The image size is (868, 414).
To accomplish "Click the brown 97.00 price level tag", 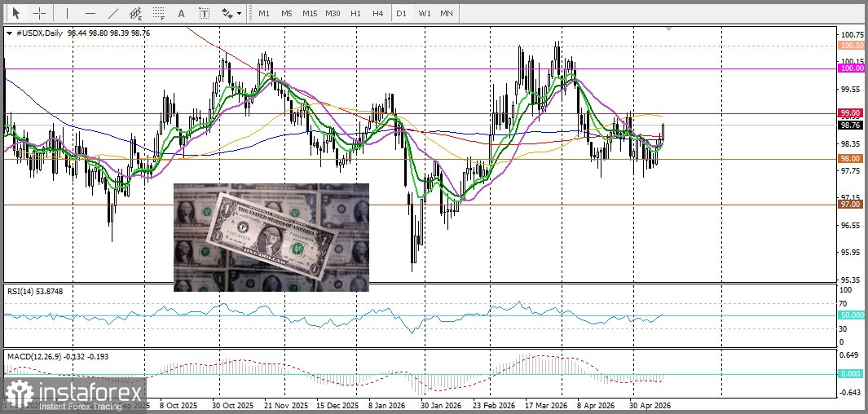I will tap(852, 205).
